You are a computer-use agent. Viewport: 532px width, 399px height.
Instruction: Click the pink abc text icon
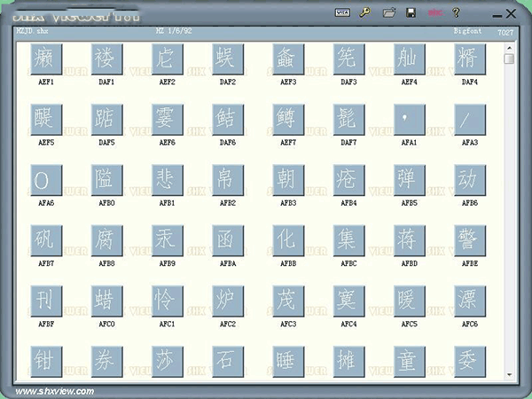(434, 12)
